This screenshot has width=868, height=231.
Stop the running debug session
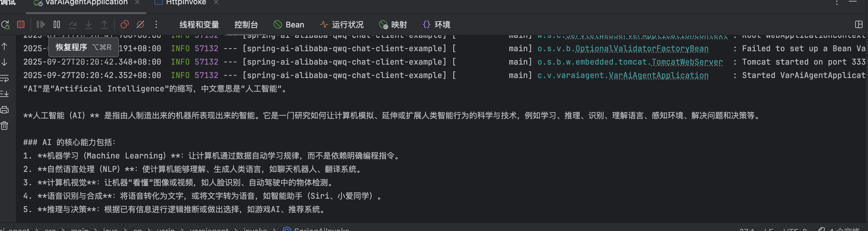click(21, 25)
